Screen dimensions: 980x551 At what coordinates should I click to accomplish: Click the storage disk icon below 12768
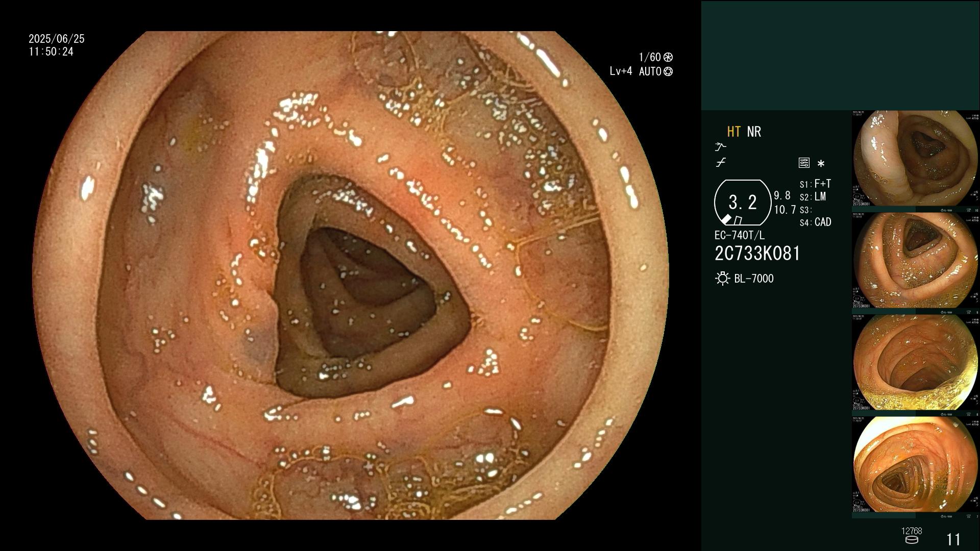[x=912, y=540]
